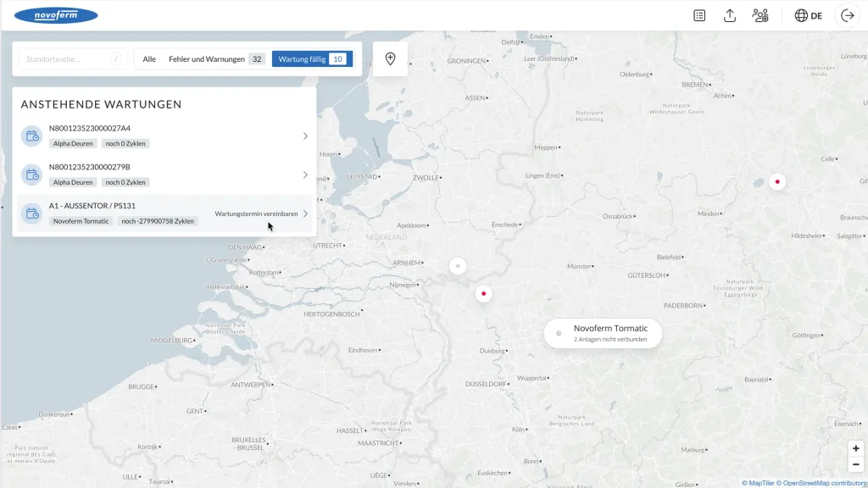Open the user management icon
This screenshot has height=488, width=868.
[x=760, y=15]
